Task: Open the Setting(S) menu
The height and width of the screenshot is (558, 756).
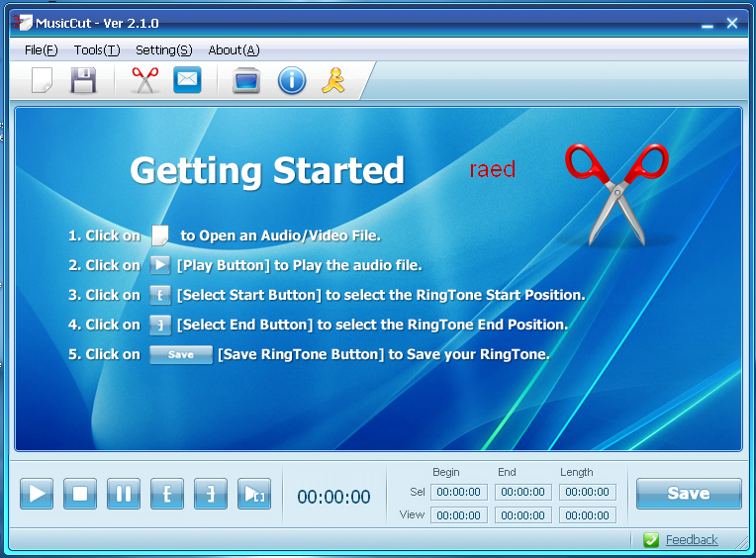Action: tap(164, 50)
